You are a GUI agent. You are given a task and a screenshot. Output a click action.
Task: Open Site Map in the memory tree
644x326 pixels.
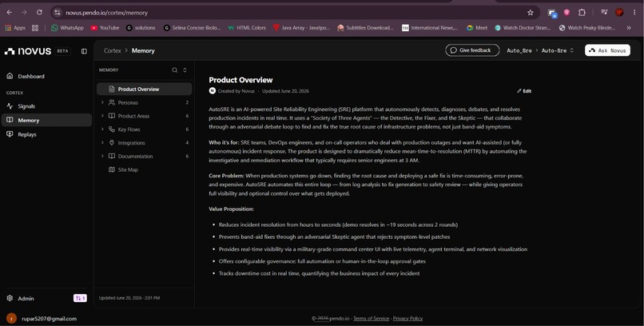pyautogui.click(x=128, y=169)
